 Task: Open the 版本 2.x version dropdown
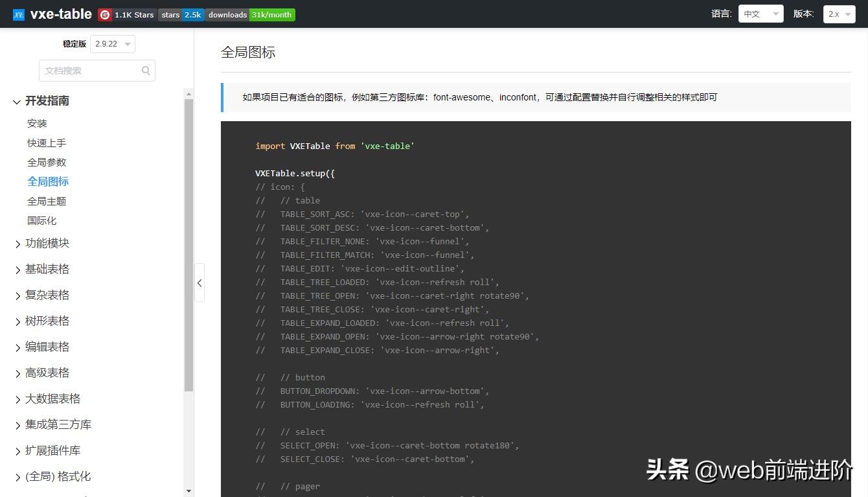[x=839, y=14]
